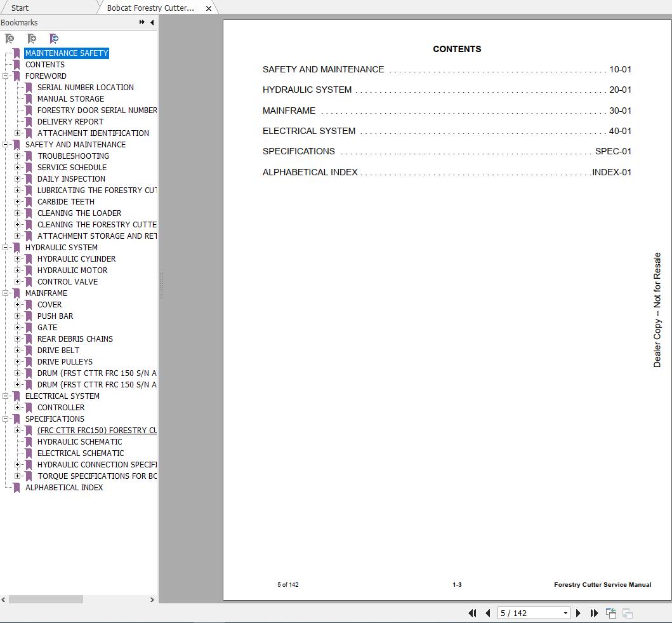672x623 pixels.
Task: Jump to the last page
Action: pyautogui.click(x=594, y=613)
